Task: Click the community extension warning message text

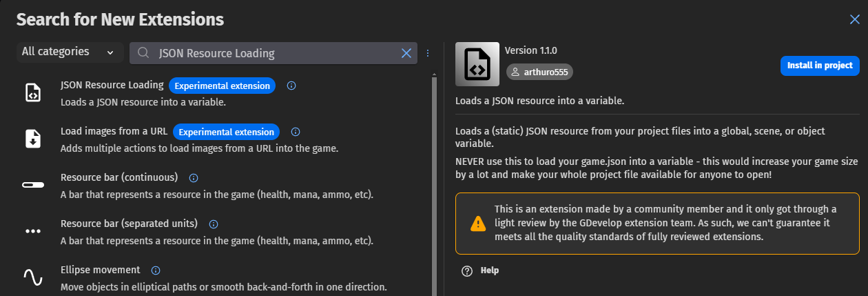Action: pyautogui.click(x=665, y=223)
